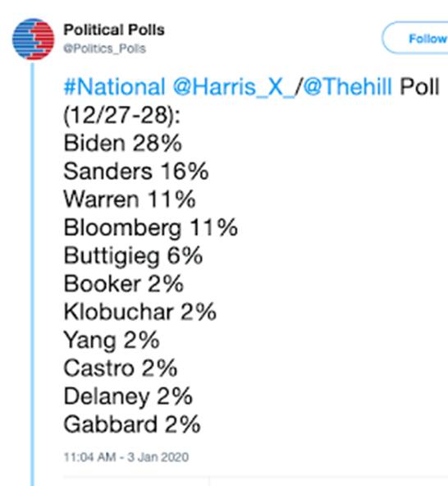Open the @Thehill mention
Image resolution: width=448 pixels, height=486 pixels.
[x=347, y=86]
